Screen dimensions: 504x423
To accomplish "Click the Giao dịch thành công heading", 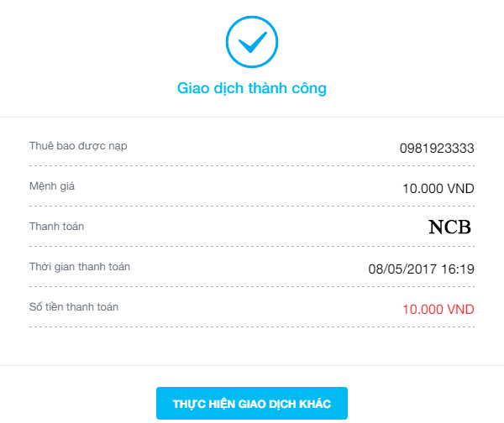I will pyautogui.click(x=252, y=87).
